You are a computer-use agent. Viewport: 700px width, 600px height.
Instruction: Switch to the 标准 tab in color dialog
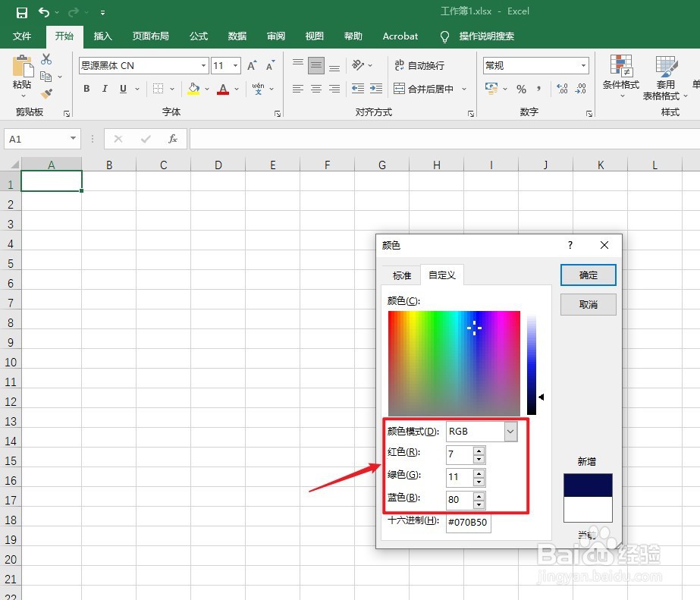click(401, 275)
